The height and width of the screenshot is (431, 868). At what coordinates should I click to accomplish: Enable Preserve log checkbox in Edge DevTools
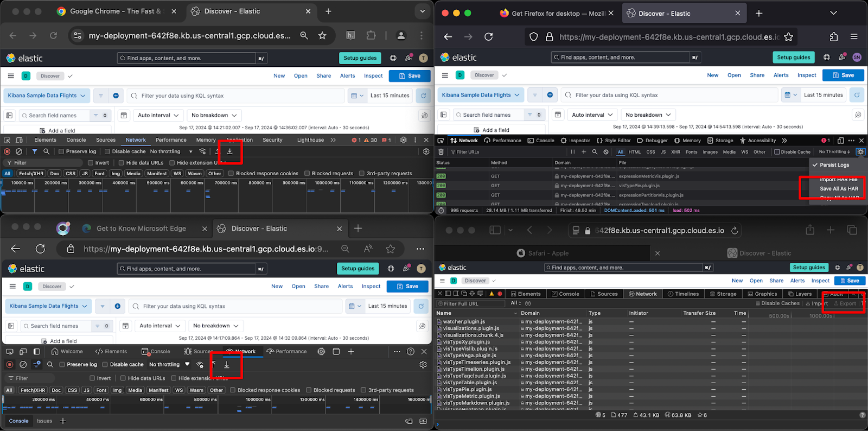62,365
